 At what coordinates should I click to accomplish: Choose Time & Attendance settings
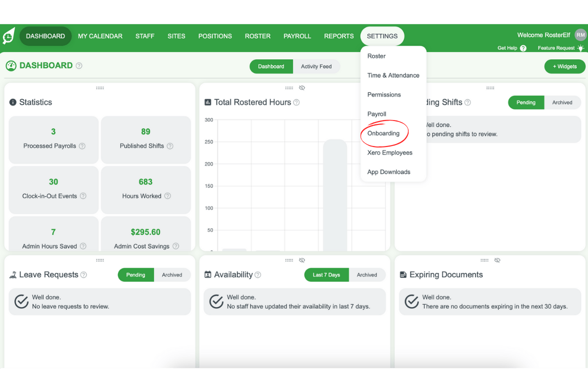point(393,75)
